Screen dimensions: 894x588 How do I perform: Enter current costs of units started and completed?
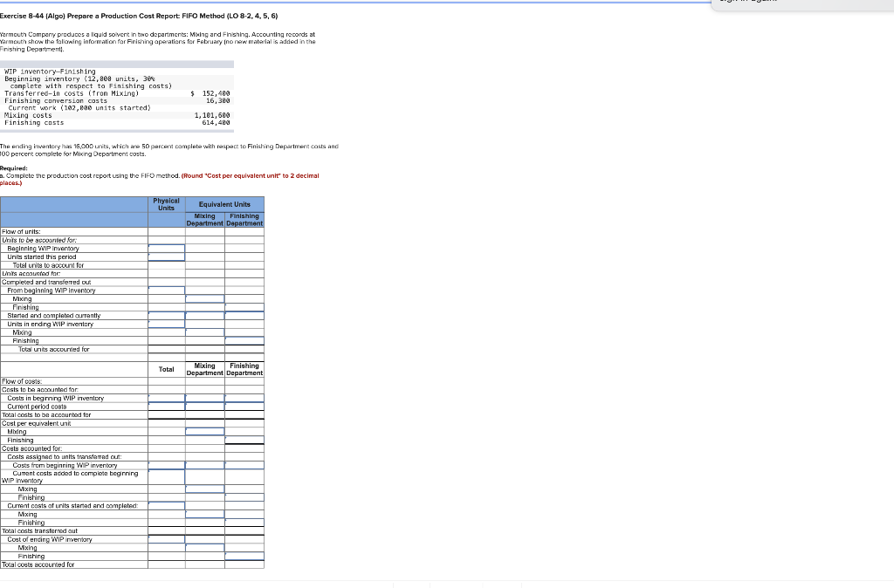(167, 504)
